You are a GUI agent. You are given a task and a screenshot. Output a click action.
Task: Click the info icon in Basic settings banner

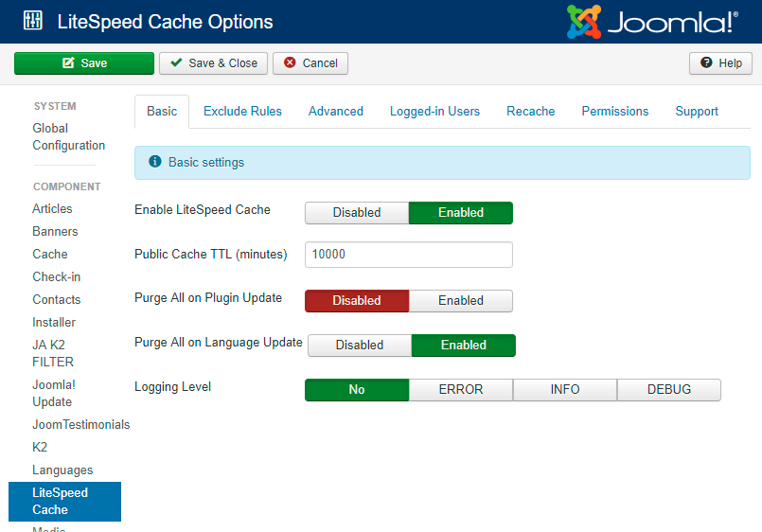[155, 161]
